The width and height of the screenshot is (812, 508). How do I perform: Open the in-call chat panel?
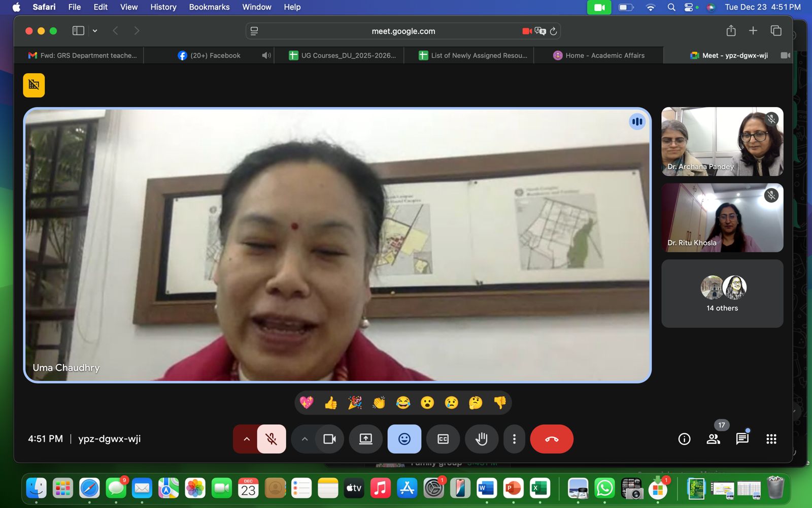742,439
